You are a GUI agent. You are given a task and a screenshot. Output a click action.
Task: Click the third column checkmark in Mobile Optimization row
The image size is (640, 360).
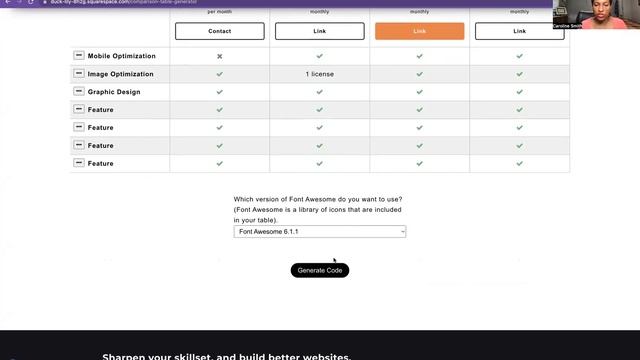coord(420,56)
